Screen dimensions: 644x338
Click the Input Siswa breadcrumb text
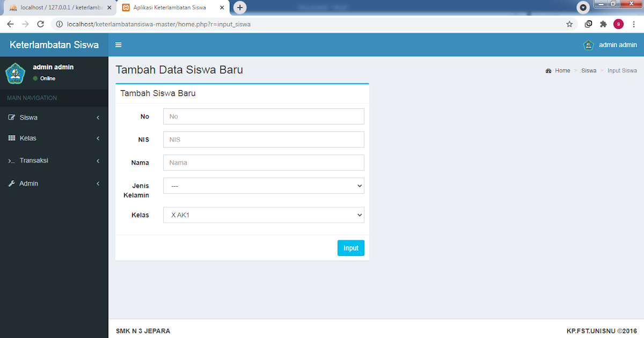coord(622,71)
